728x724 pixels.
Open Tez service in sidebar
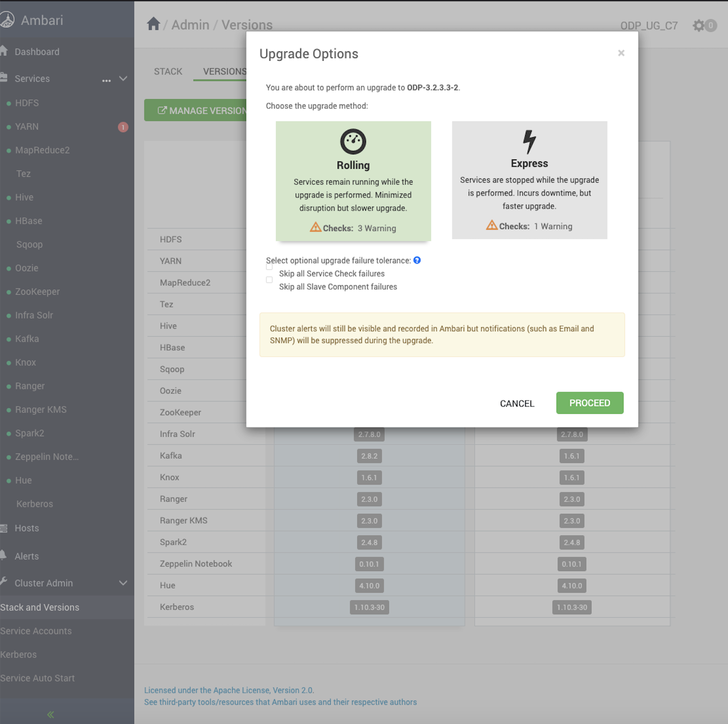23,173
